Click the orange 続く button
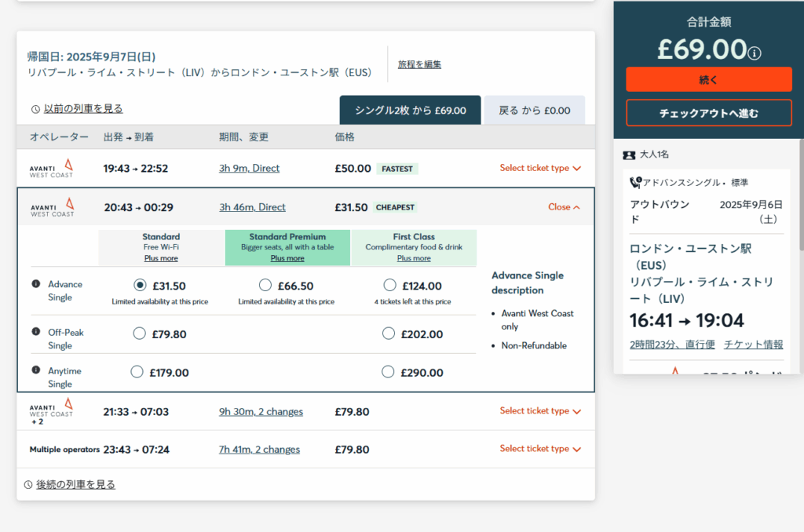The height and width of the screenshot is (532, 804). coord(709,80)
